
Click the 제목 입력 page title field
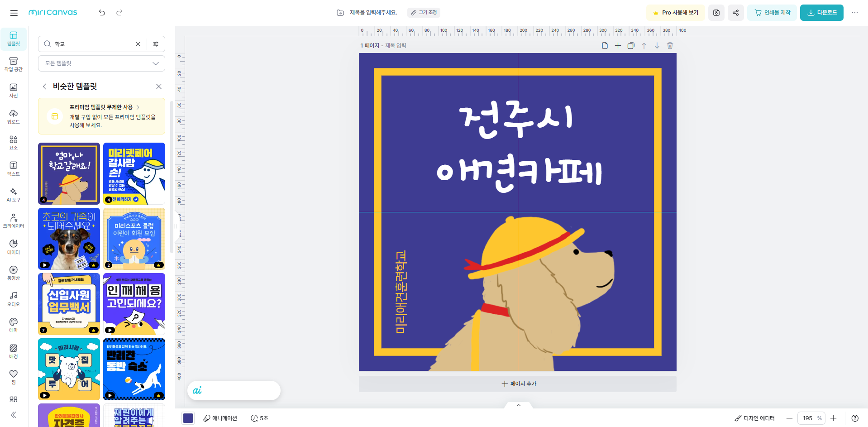click(396, 46)
